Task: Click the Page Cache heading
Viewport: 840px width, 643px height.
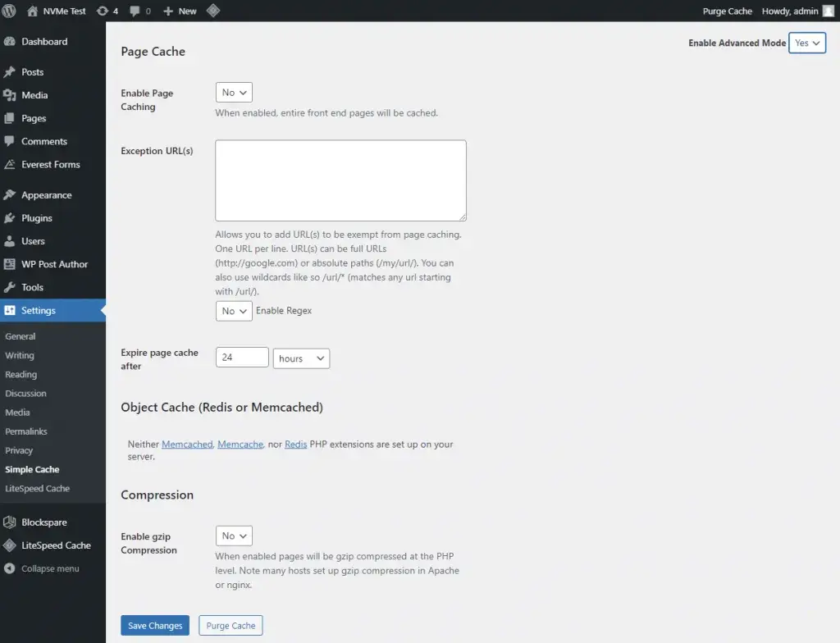Action: pos(153,52)
